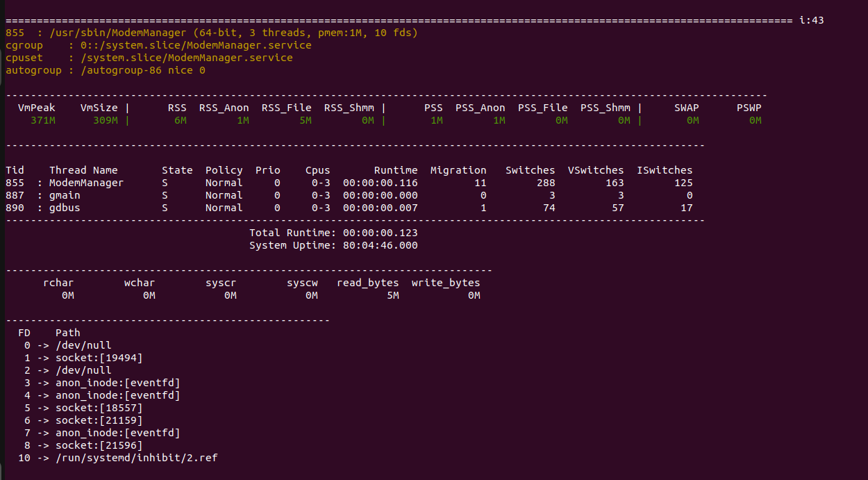The image size is (868, 480).
Task: Click the ISwitches column header
Action: 665,170
